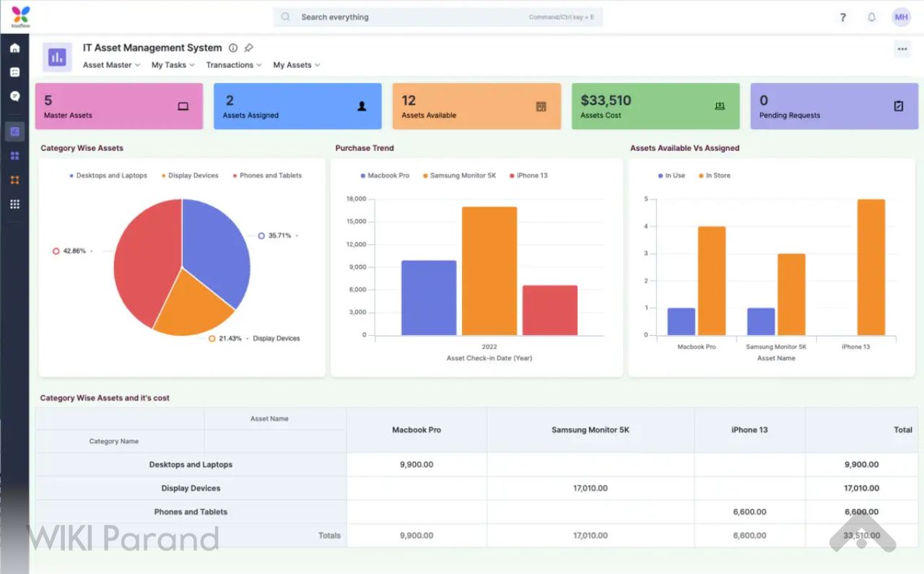Click the Assets Available Vs Assigned heading
This screenshot has height=574, width=924.
pyautogui.click(x=684, y=148)
